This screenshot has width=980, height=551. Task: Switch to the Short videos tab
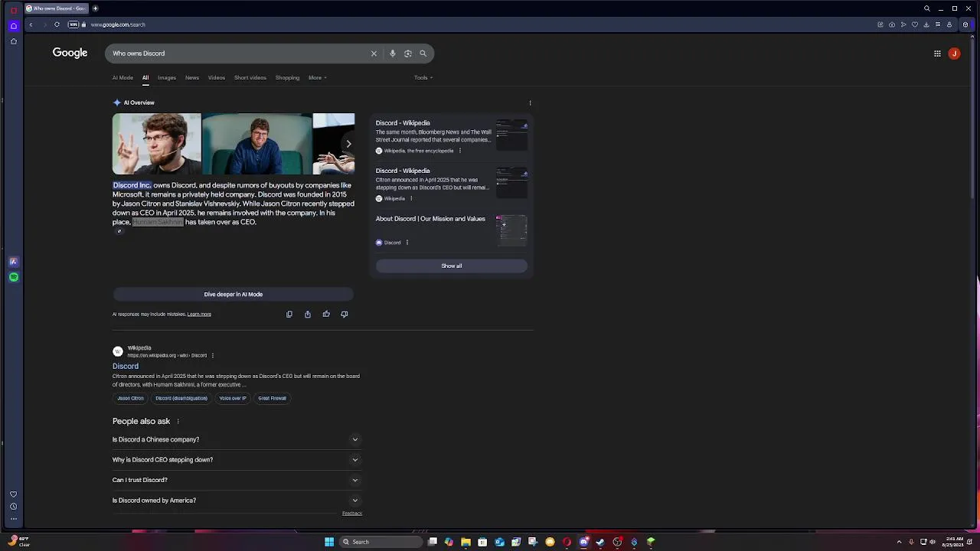[x=250, y=77]
